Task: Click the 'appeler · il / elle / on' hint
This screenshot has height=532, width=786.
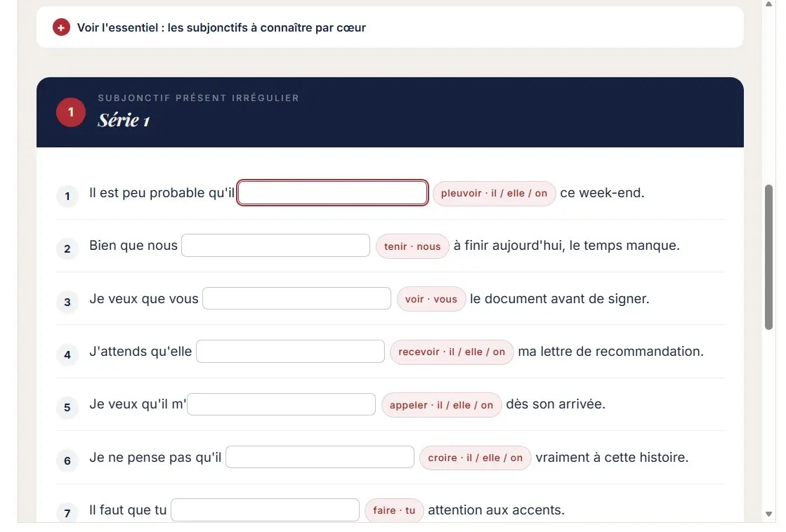Action: [x=441, y=405]
